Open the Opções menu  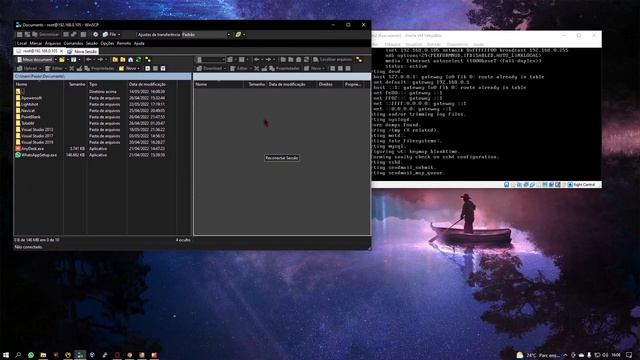tap(107, 43)
